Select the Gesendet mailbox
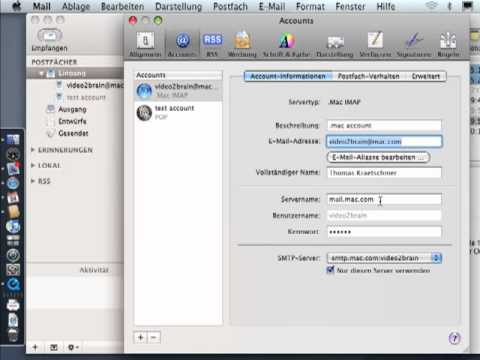This screenshot has width=480, height=360. click(x=73, y=133)
